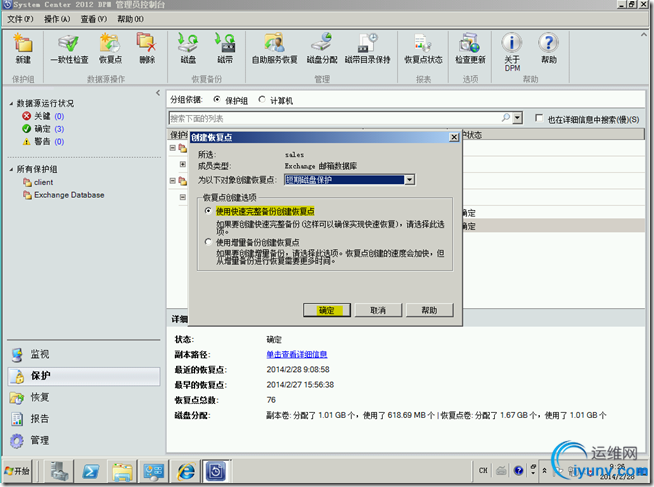This screenshot has width=654, height=487.
Task: Open 关于 DPM info icon
Action: pyautogui.click(x=512, y=52)
